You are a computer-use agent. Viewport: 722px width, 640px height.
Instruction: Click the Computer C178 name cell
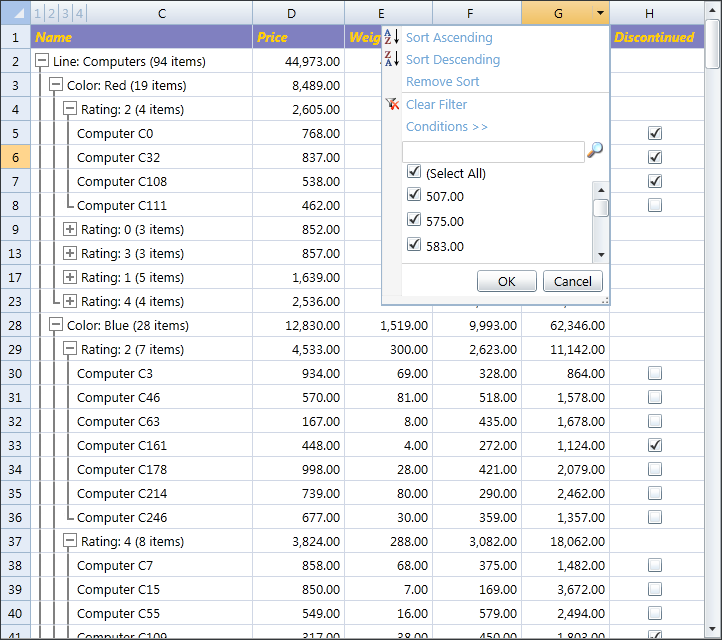pyautogui.click(x=122, y=470)
